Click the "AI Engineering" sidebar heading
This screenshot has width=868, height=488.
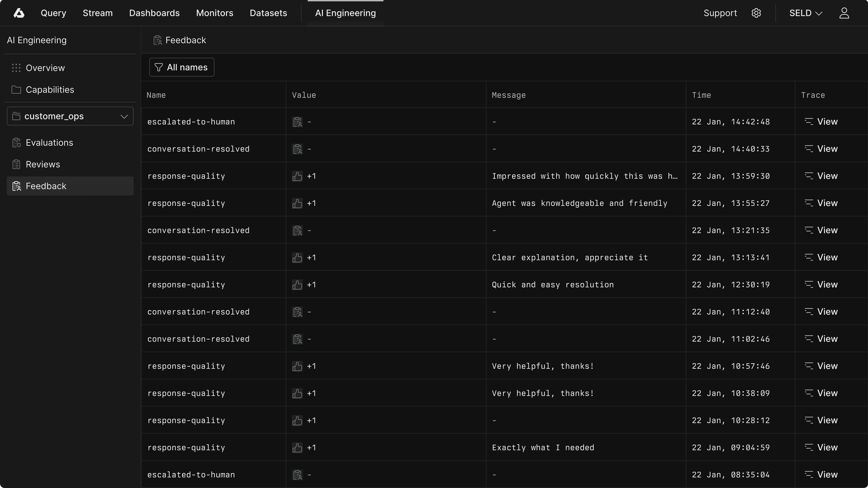(x=37, y=40)
